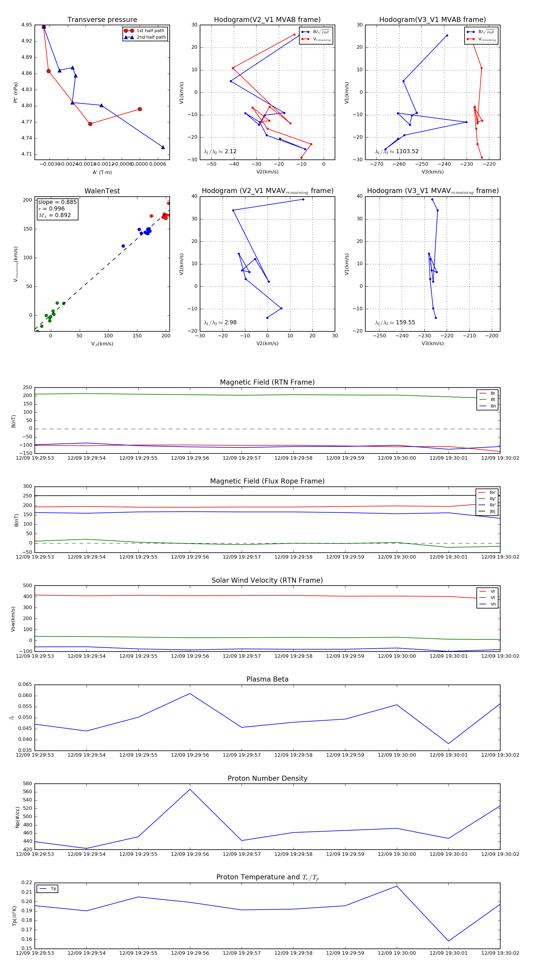Click the eigenvalue ratio text '2.12'

coord(231,151)
